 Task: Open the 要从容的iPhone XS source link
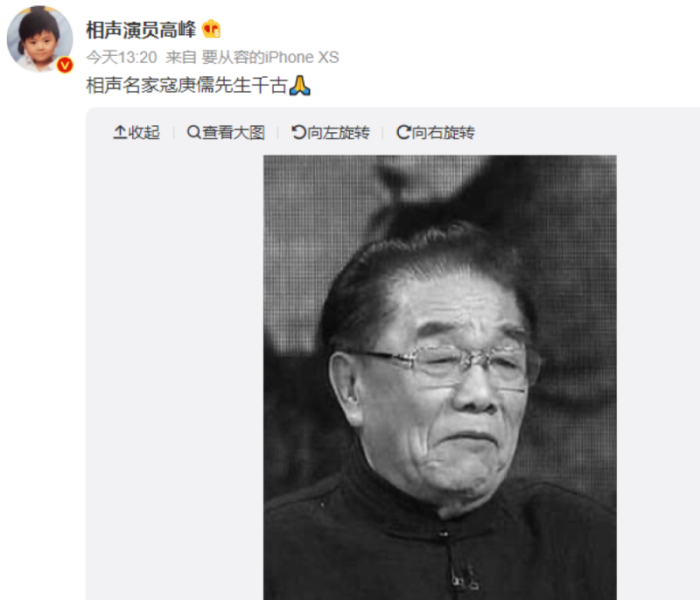coord(270,58)
